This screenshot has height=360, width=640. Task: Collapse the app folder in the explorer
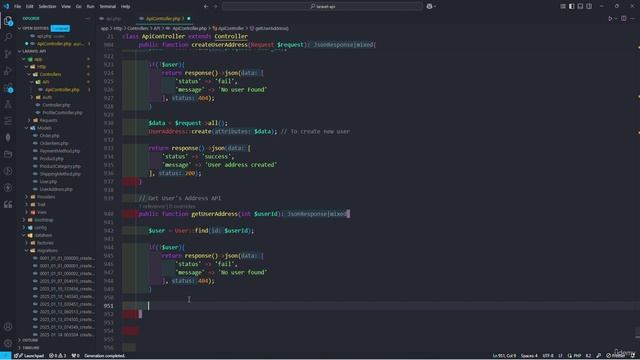[x=24, y=59]
